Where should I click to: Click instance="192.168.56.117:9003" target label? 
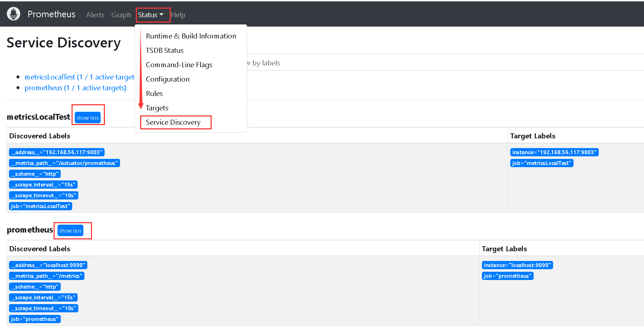(554, 152)
